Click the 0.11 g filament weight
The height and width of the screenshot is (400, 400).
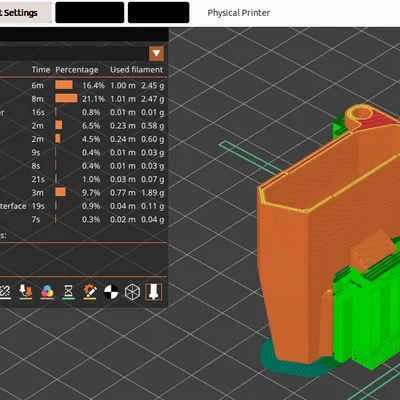(x=152, y=206)
